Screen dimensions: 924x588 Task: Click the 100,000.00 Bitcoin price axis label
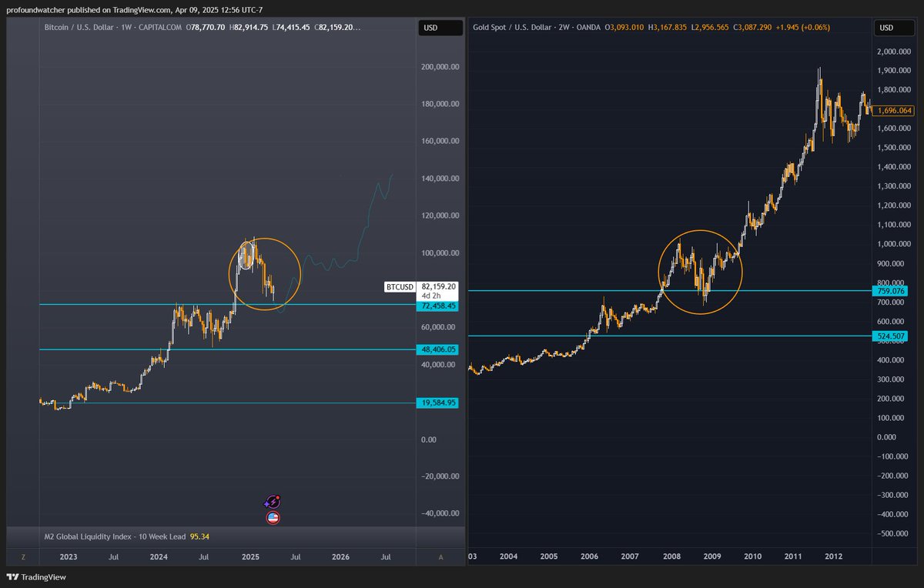pos(440,253)
